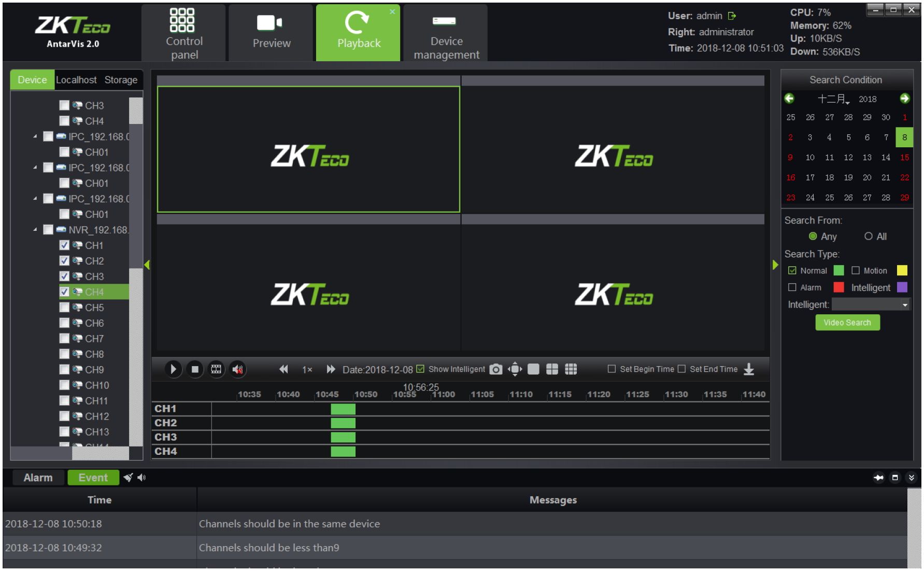The image size is (924, 571).
Task: Select day 15 in the calendar
Action: click(x=904, y=158)
